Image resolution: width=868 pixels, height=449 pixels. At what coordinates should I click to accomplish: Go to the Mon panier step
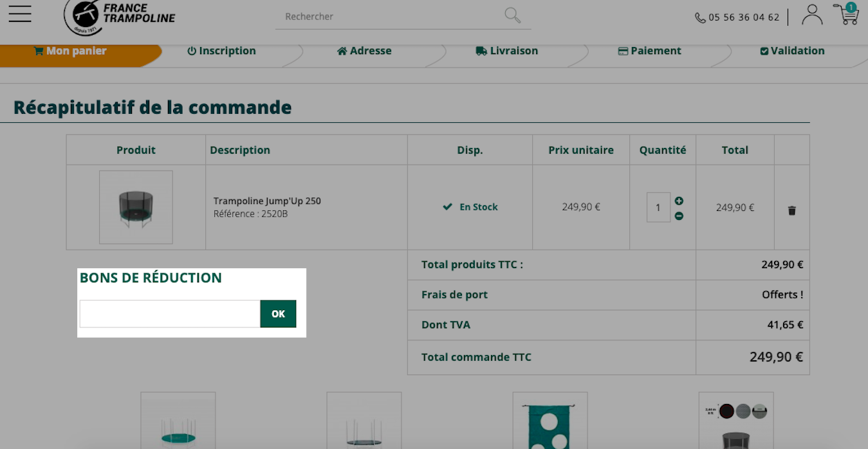[70, 51]
